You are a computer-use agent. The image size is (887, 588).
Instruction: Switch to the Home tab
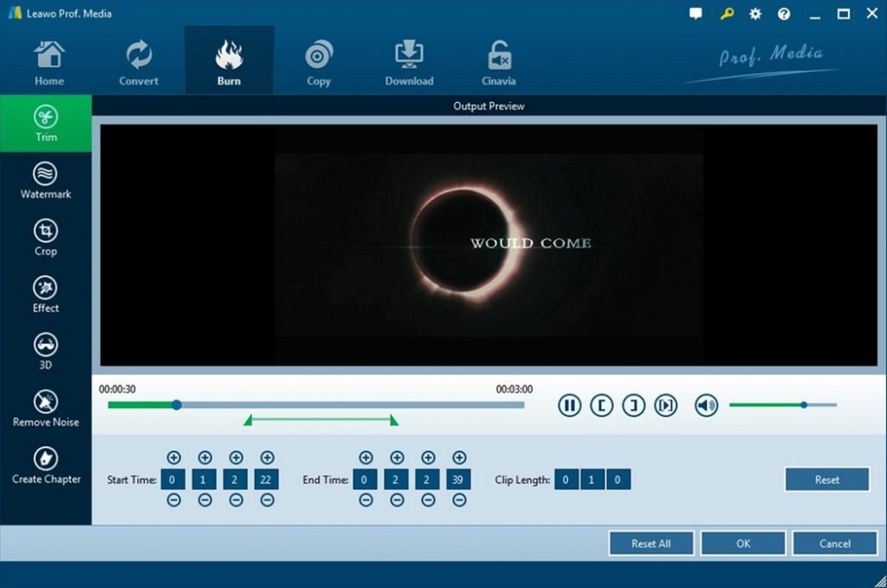[49, 60]
